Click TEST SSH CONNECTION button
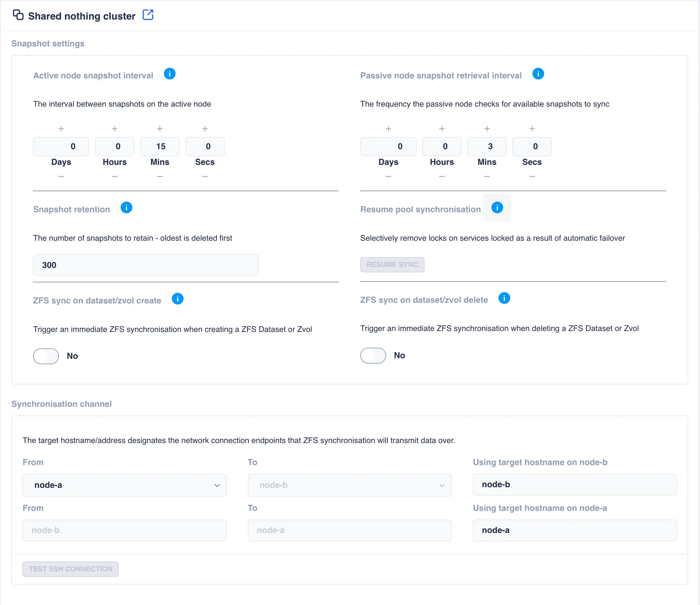 [x=70, y=569]
